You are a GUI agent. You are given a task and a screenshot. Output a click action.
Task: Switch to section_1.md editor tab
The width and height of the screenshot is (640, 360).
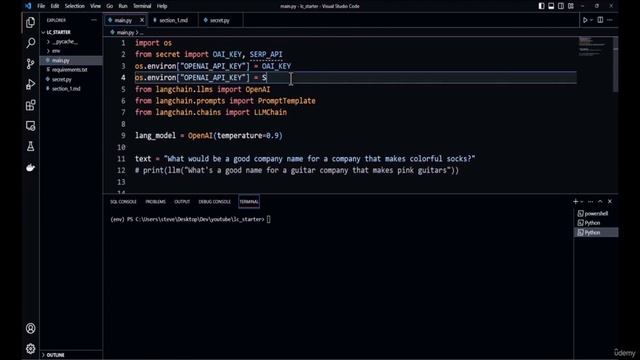(x=173, y=20)
